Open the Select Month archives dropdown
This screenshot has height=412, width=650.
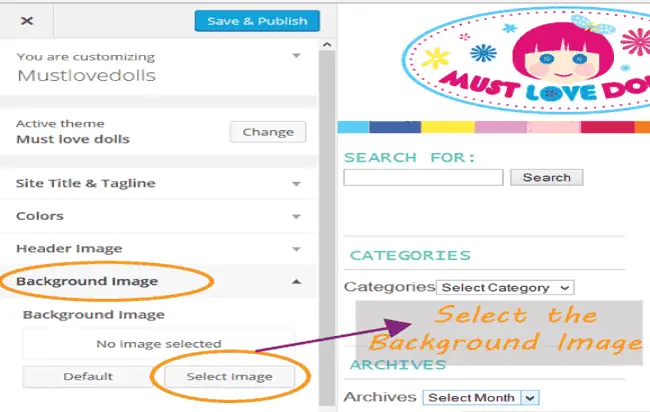pos(481,397)
